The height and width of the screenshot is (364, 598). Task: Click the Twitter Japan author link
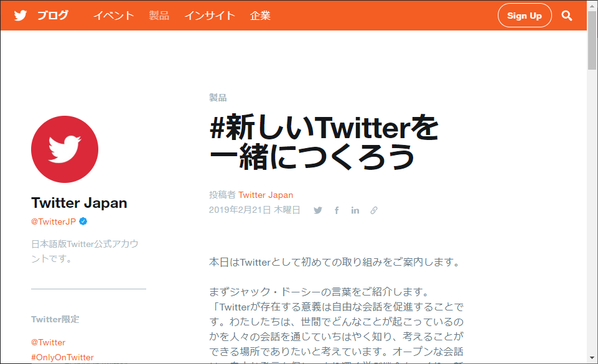(x=265, y=195)
